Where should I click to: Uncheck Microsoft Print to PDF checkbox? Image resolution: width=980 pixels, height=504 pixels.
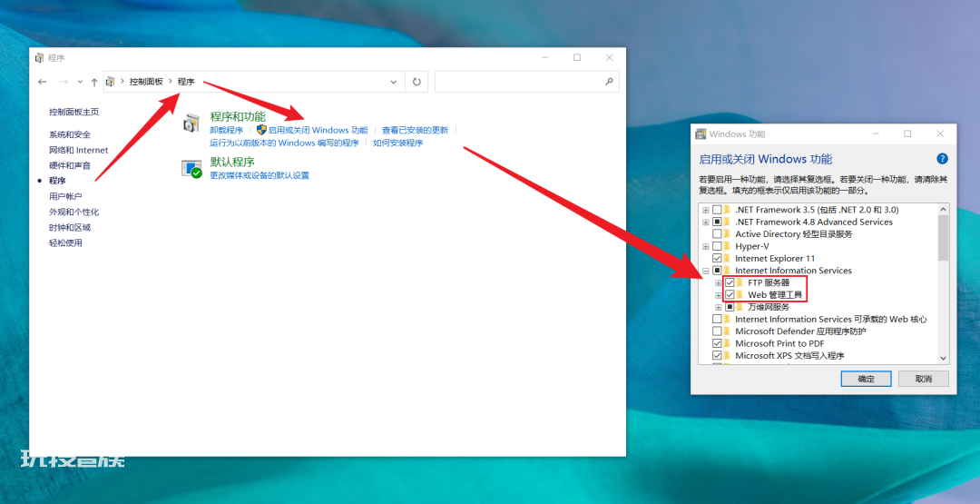[x=718, y=343]
